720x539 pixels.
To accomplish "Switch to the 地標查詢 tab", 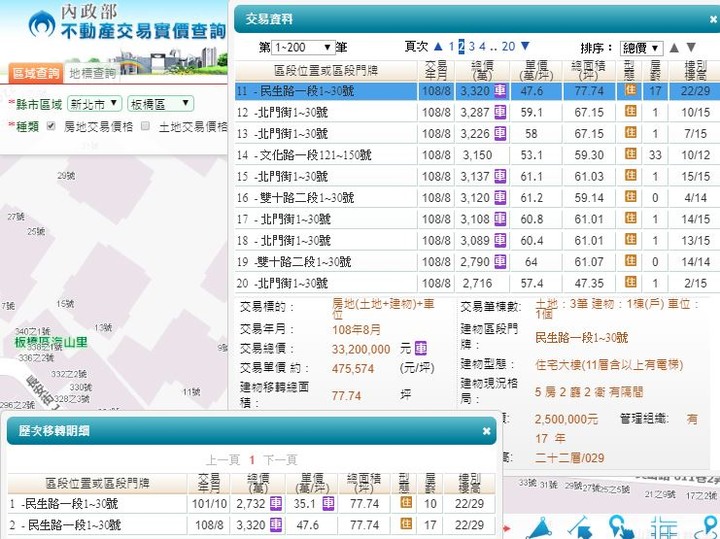I will [92, 73].
